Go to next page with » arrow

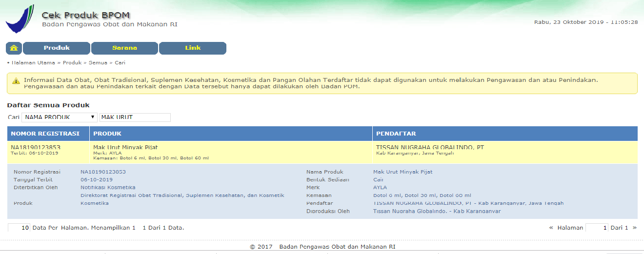635,228
